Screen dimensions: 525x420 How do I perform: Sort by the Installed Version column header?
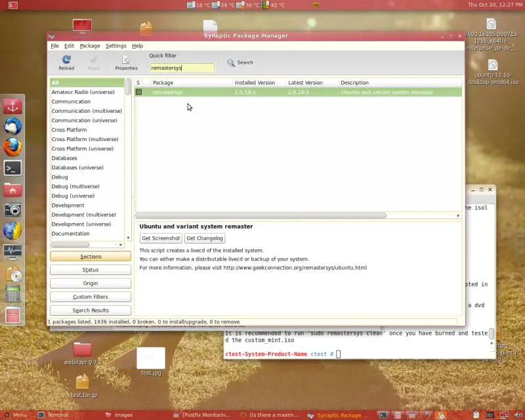tap(259, 83)
